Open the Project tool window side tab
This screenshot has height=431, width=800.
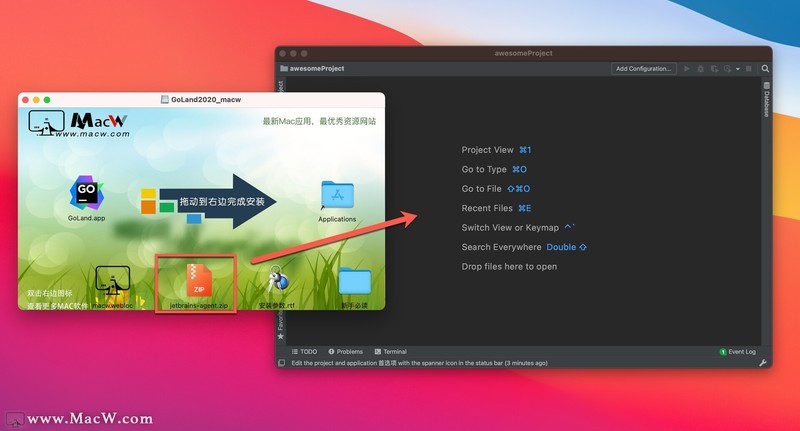click(280, 86)
